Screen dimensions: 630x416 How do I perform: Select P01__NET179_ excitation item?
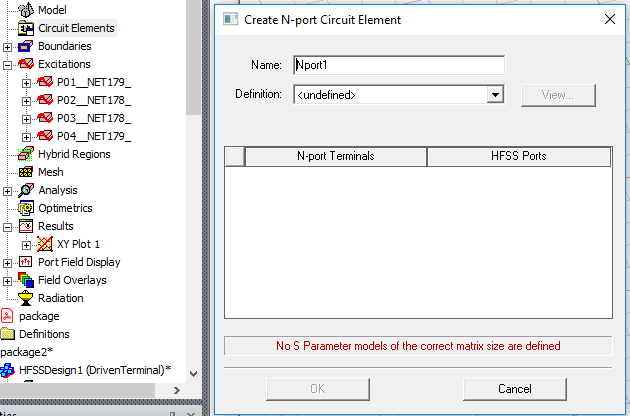tap(94, 82)
